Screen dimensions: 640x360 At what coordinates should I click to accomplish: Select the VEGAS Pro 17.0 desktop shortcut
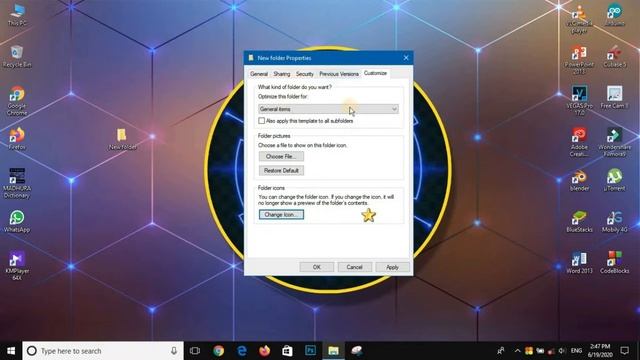(579, 100)
